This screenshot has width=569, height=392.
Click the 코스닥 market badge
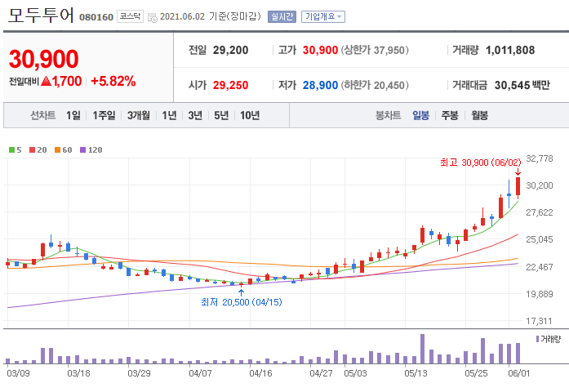click(x=130, y=16)
